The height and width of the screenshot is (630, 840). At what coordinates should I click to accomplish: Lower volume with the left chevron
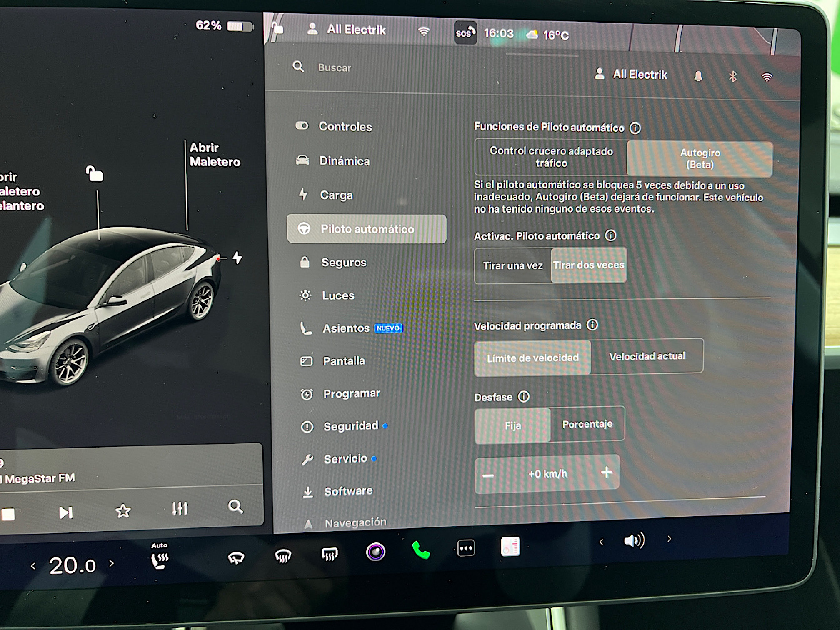[x=601, y=542]
